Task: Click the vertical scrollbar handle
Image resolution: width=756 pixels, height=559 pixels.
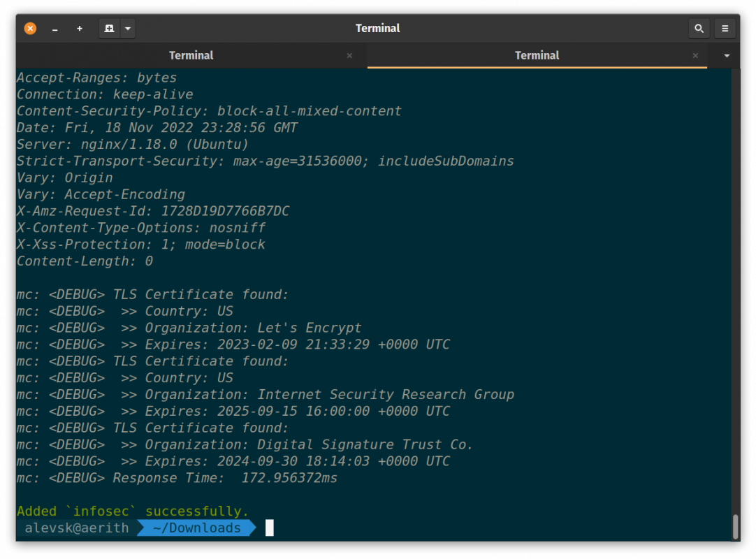Action: pos(735,527)
